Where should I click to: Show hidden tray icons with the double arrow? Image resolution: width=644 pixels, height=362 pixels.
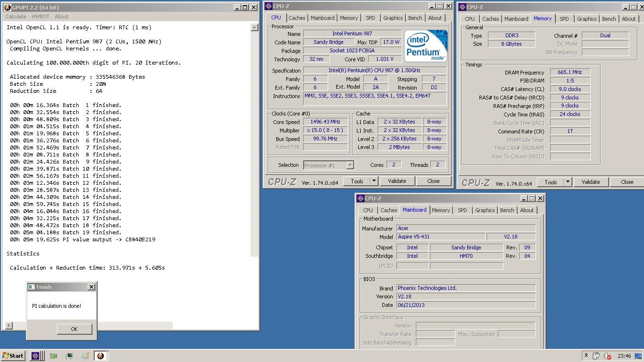[x=586, y=356]
